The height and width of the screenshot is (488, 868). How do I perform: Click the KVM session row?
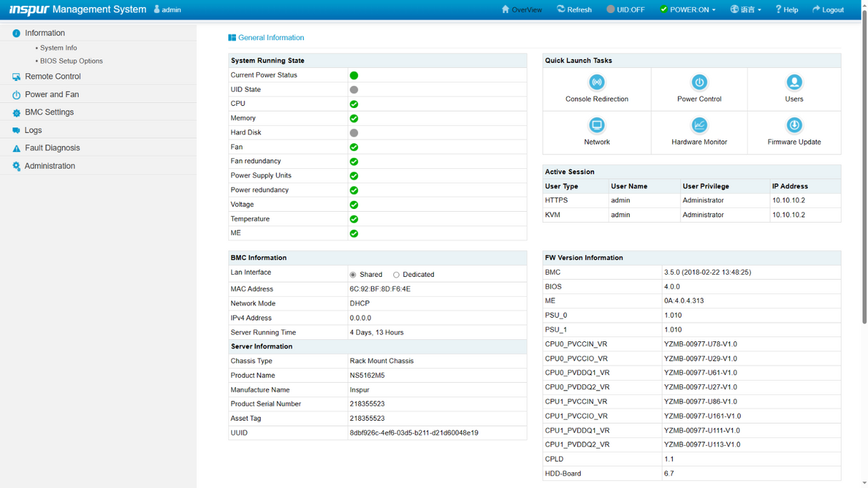coord(691,215)
